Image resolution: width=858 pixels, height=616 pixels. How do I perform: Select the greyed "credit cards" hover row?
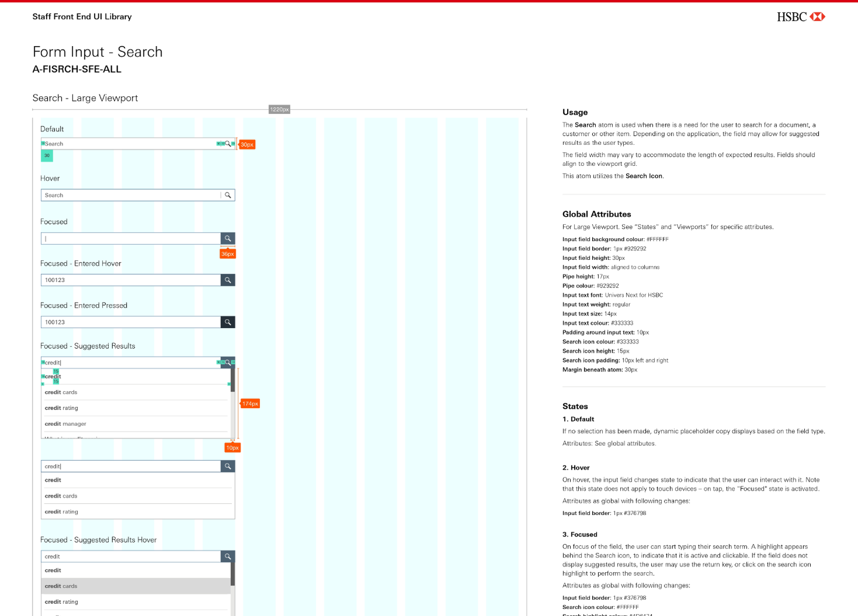[x=61, y=586]
